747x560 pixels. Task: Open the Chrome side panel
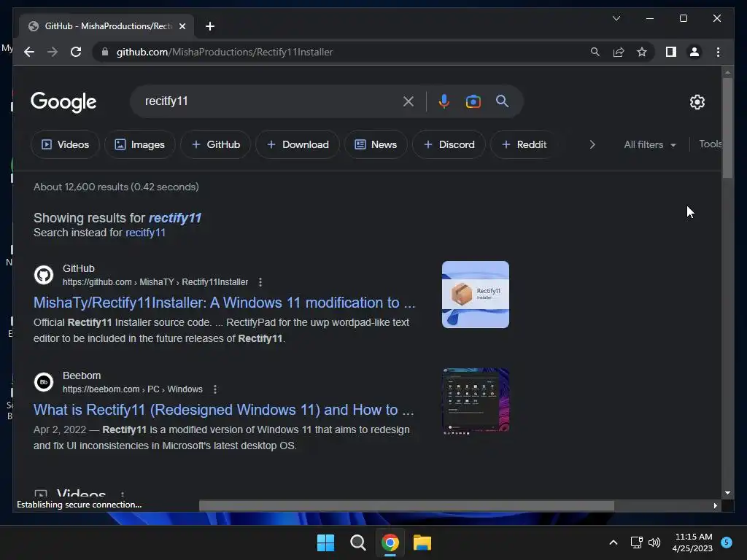[x=671, y=52]
